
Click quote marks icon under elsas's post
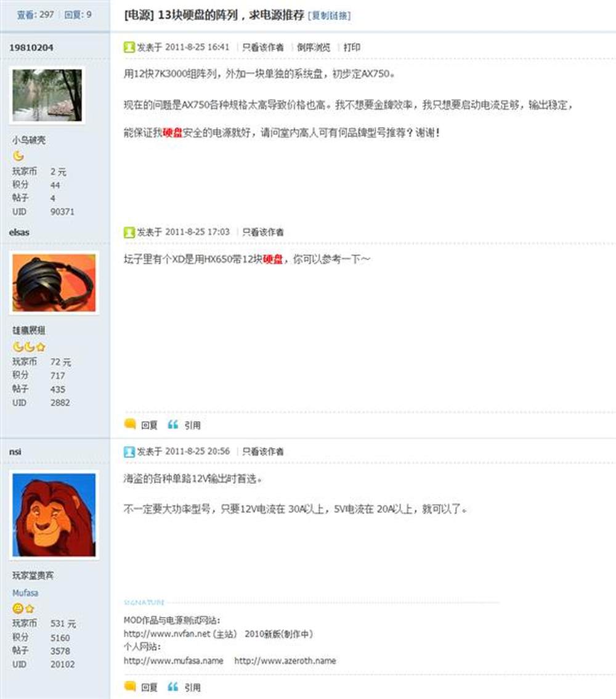click(x=173, y=424)
